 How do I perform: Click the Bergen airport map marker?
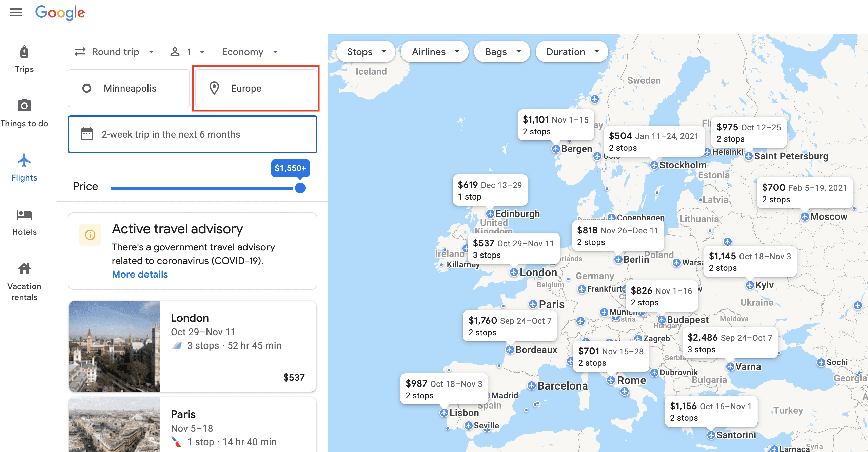point(555,149)
